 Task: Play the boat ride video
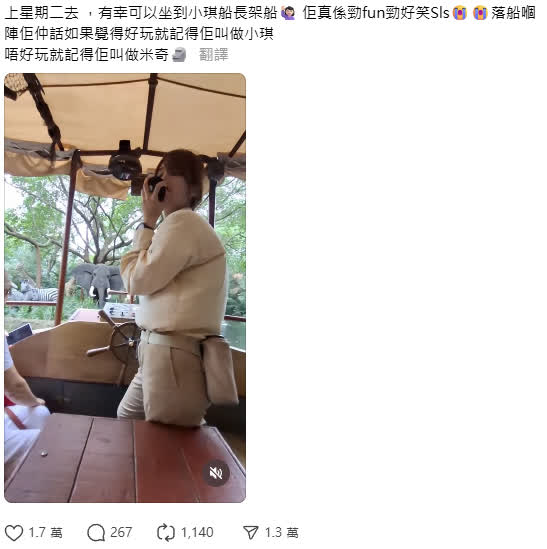tap(125, 288)
